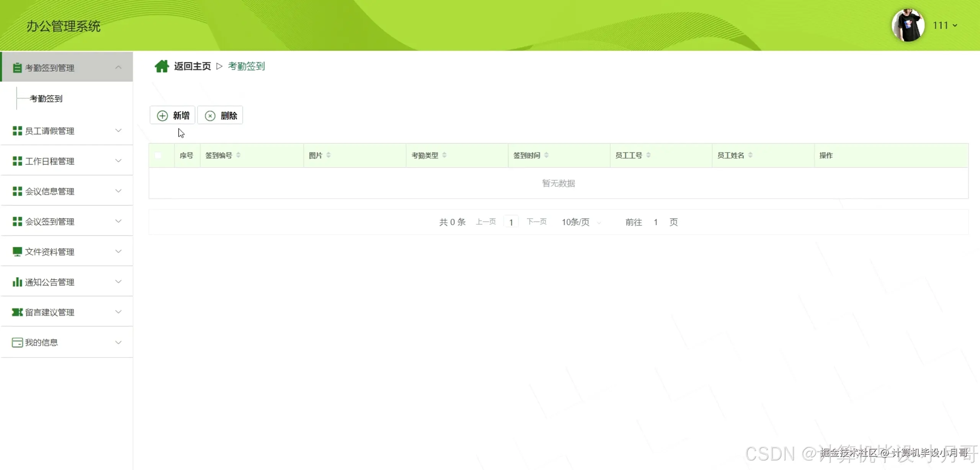Open the 111 user dropdown menu
This screenshot has height=470, width=980.
pyautogui.click(x=945, y=26)
